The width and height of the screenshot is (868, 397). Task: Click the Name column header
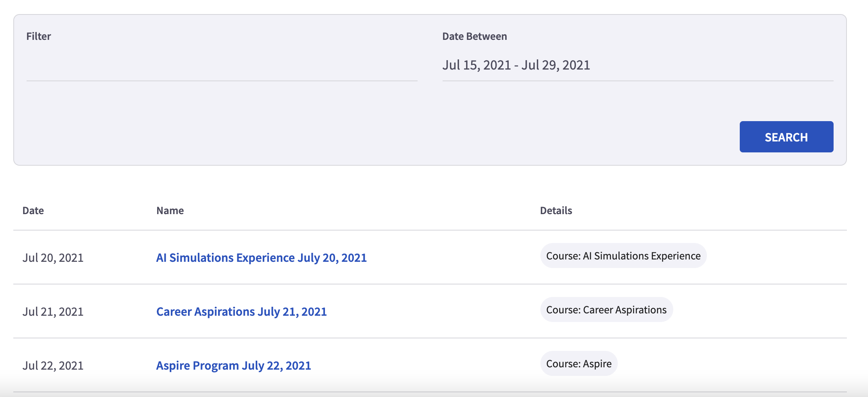[x=170, y=211]
